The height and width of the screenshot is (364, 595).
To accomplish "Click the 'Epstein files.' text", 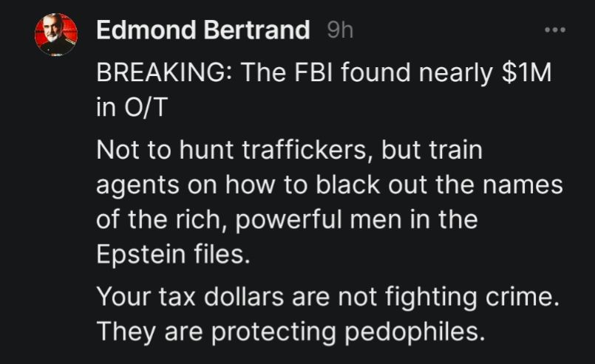I will coord(173,254).
